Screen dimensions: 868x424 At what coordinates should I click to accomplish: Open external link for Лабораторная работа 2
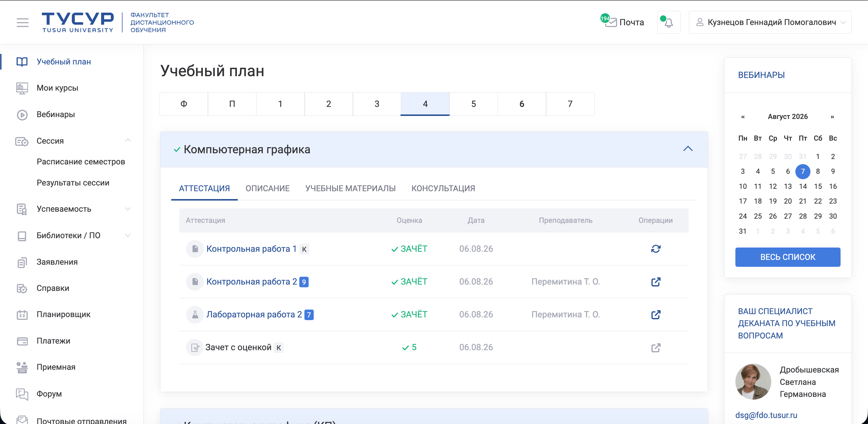coord(656,315)
